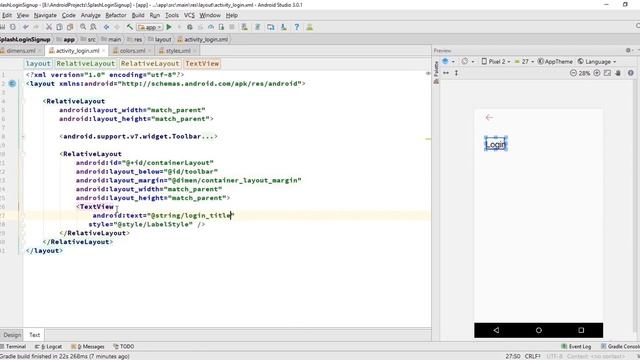Click the zoom to fit screen icon

point(607,73)
